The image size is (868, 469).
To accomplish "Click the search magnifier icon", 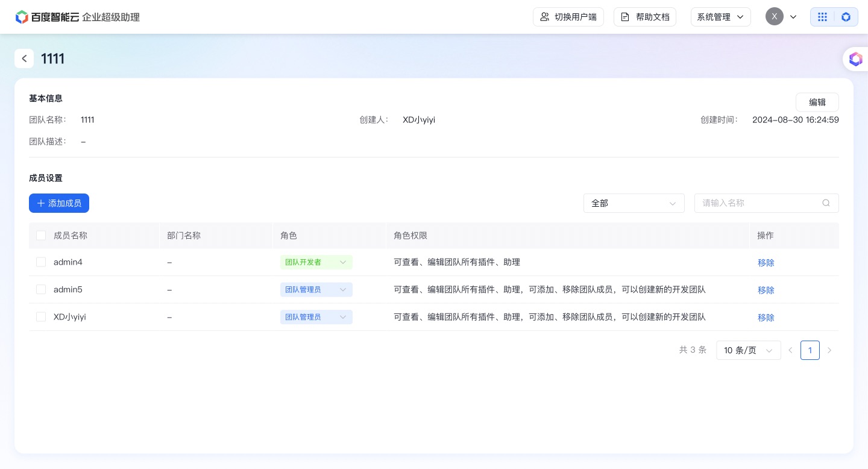I will coord(826,203).
